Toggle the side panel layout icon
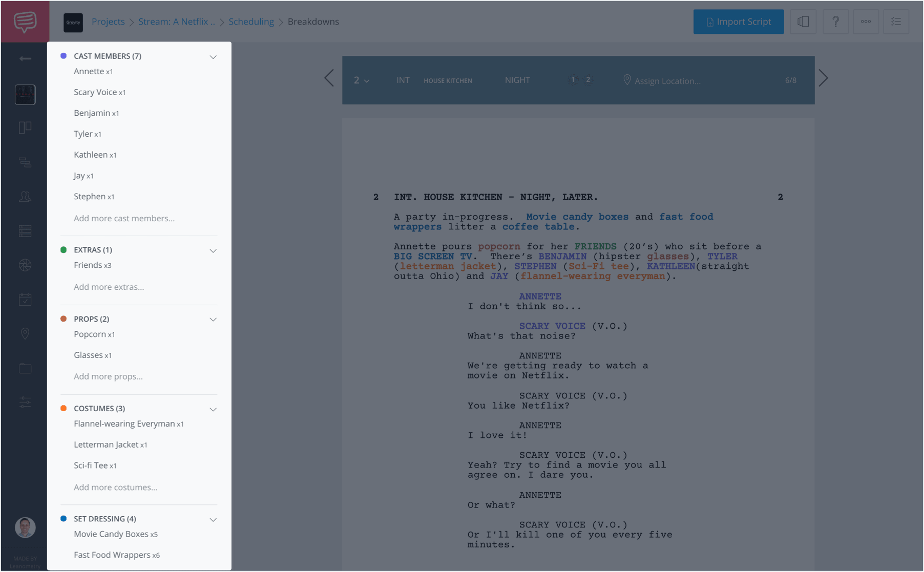924x572 pixels. [x=803, y=22]
